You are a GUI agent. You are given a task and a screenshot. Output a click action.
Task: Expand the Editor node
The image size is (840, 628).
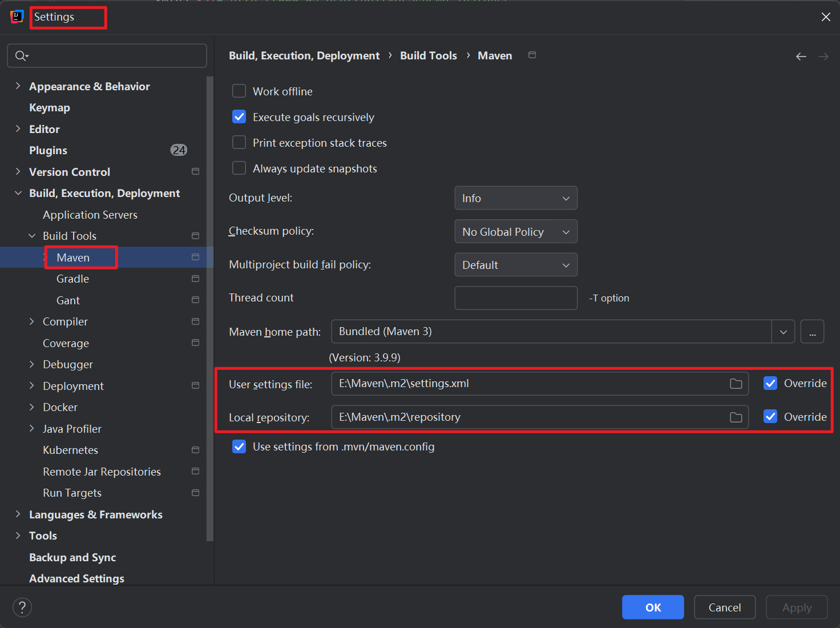point(18,129)
